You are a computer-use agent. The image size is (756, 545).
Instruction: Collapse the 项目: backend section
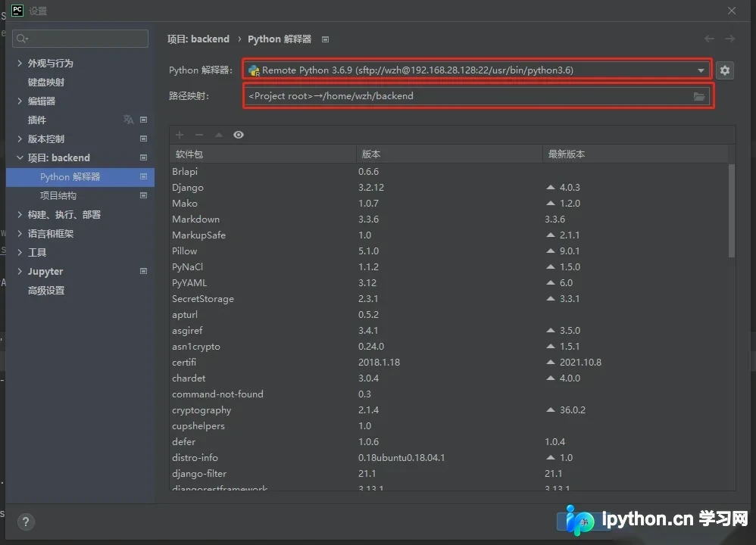pos(20,157)
